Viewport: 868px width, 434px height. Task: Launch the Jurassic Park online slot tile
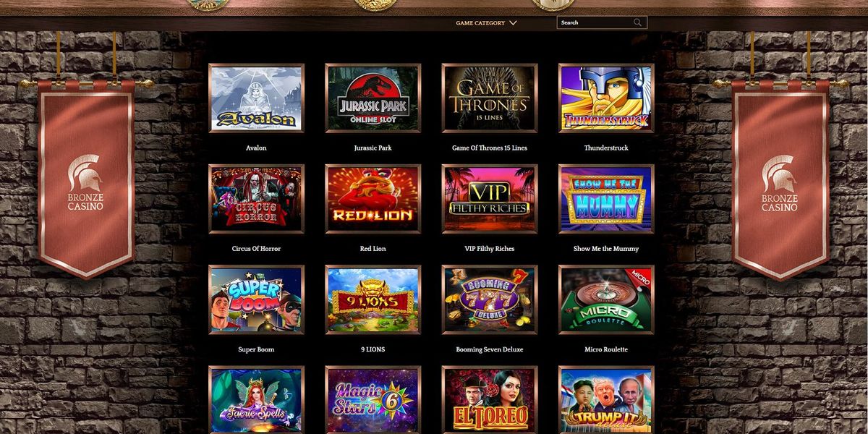pyautogui.click(x=373, y=98)
